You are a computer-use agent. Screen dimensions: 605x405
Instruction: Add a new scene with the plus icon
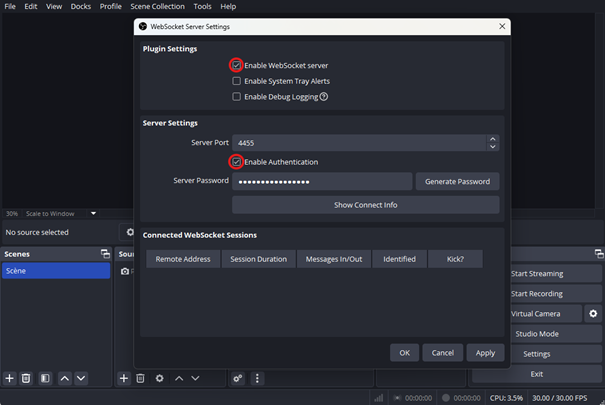(x=10, y=378)
